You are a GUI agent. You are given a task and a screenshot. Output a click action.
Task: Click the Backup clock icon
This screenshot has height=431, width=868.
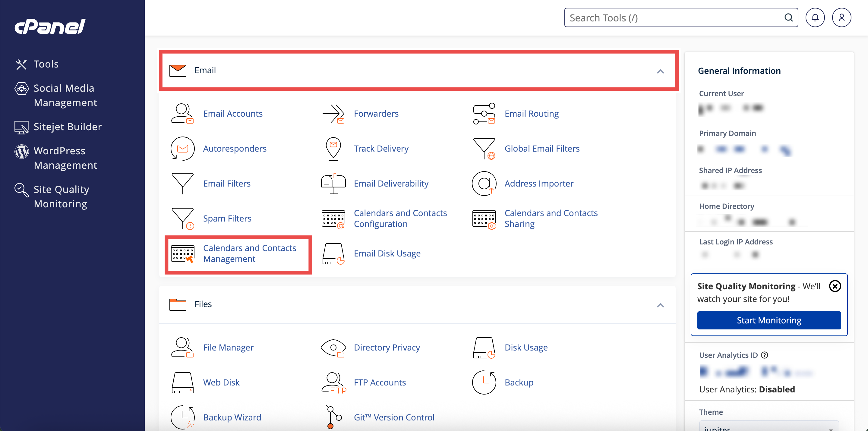[484, 382]
